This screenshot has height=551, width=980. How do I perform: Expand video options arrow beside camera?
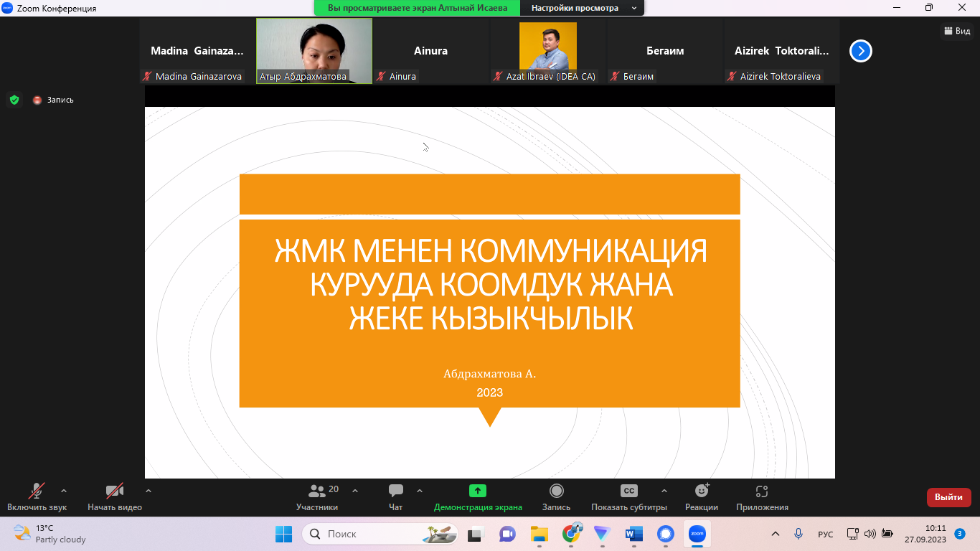pos(149,491)
